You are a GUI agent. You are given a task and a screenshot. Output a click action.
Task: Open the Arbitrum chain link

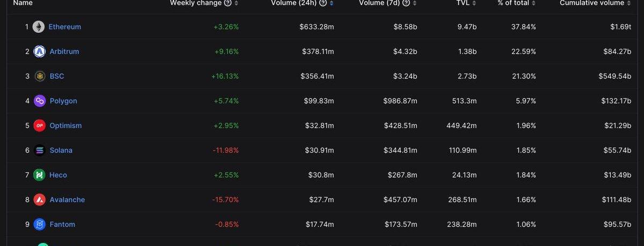point(64,52)
